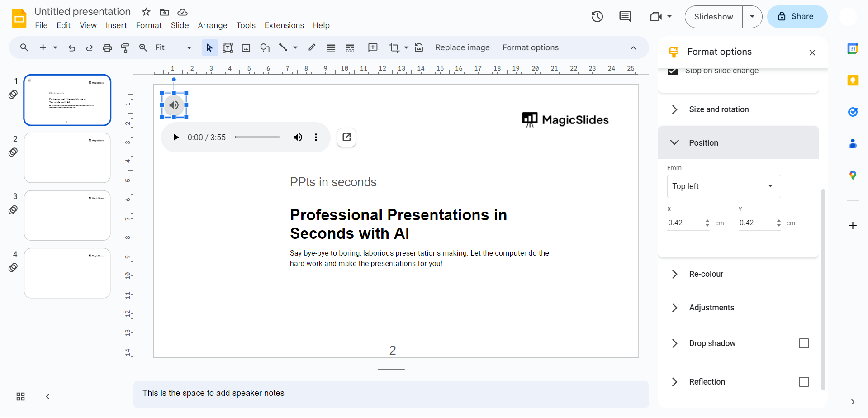Open the comments history icon

tap(625, 17)
